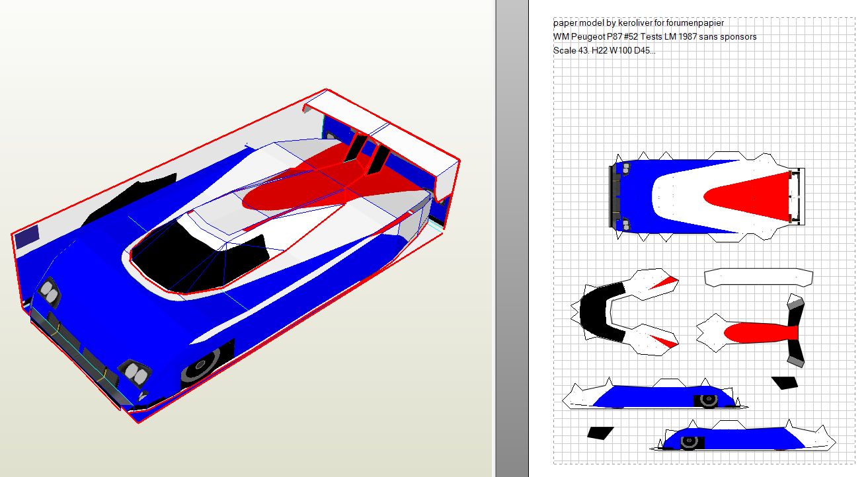The width and height of the screenshot is (868, 477).
Task: Click the red engine cover pattern piece
Action: [754, 332]
